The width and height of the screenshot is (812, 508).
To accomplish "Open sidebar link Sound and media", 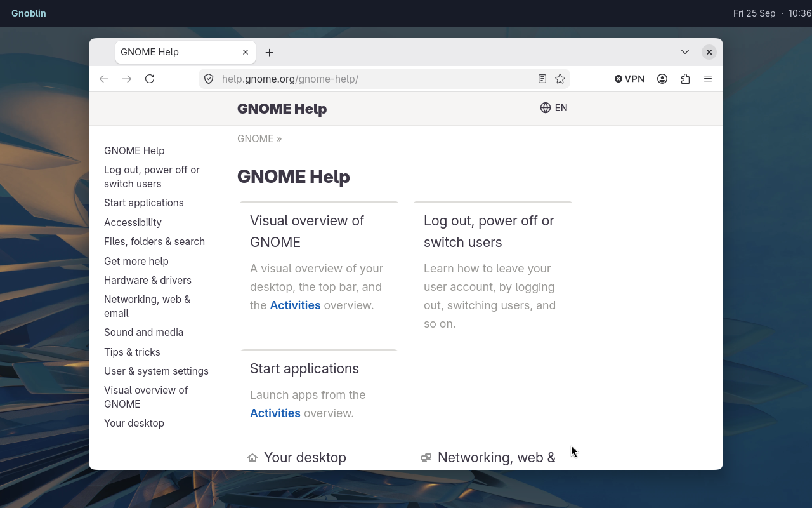I will click(x=143, y=333).
